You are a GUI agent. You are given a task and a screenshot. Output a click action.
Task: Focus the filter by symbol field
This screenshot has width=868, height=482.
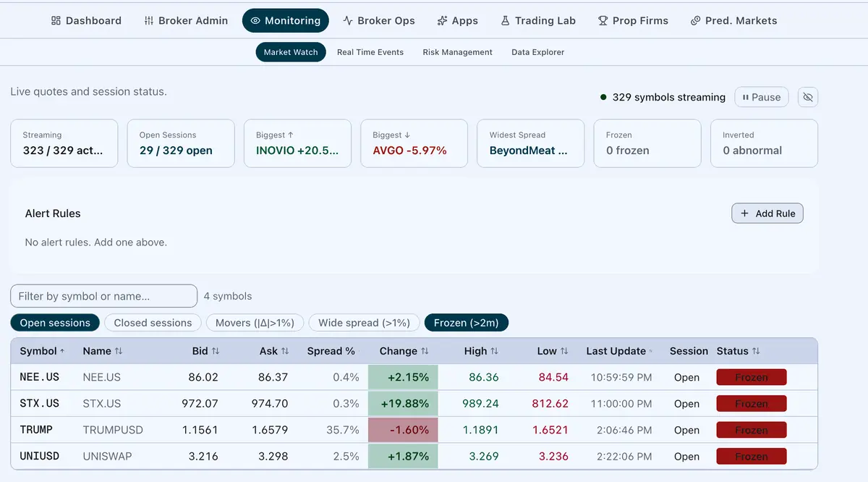[103, 296]
